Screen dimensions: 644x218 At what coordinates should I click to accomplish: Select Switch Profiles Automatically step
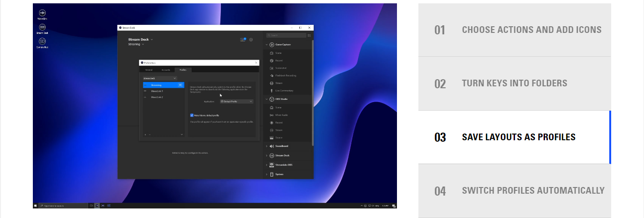pyautogui.click(x=515, y=191)
